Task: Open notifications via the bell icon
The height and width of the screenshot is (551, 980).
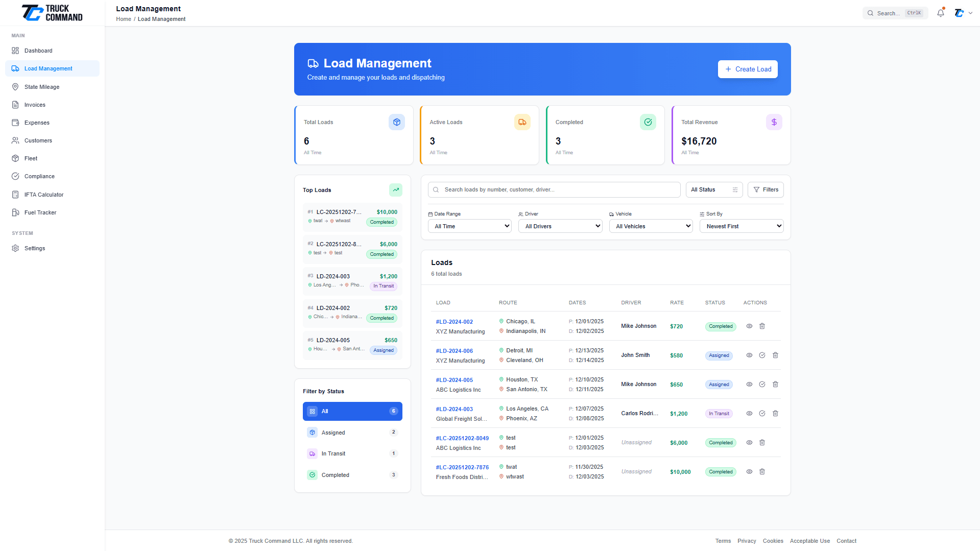Action: (x=940, y=13)
